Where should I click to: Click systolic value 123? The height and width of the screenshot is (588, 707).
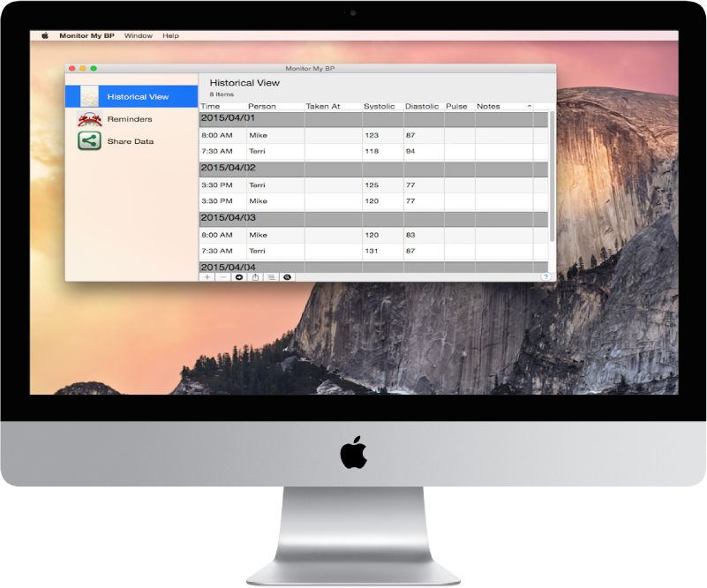tap(372, 135)
